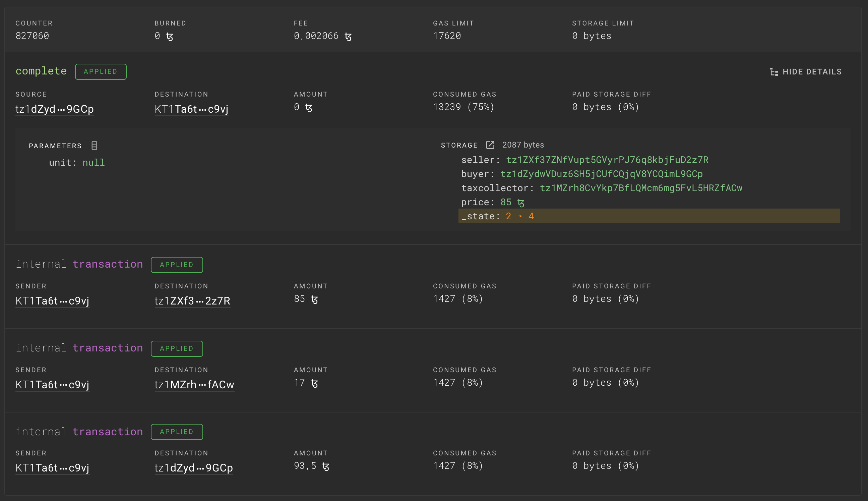Click the fee value 0,002066 tez
The height and width of the screenshot is (501, 868).
click(323, 36)
